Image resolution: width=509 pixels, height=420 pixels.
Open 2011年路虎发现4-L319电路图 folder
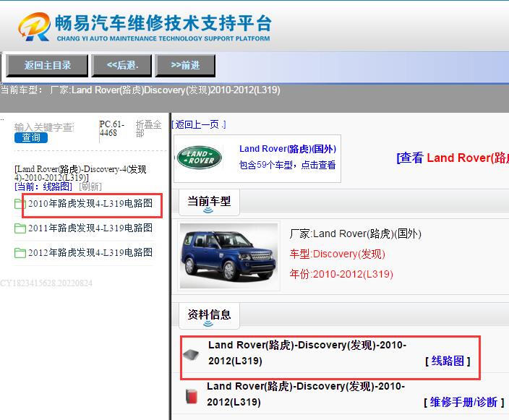[x=90, y=228]
